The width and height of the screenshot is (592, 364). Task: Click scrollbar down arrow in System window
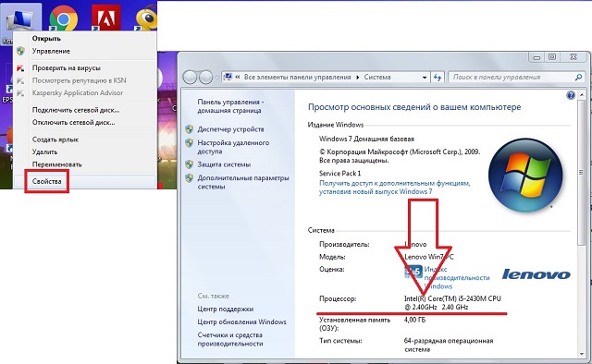[582, 354]
